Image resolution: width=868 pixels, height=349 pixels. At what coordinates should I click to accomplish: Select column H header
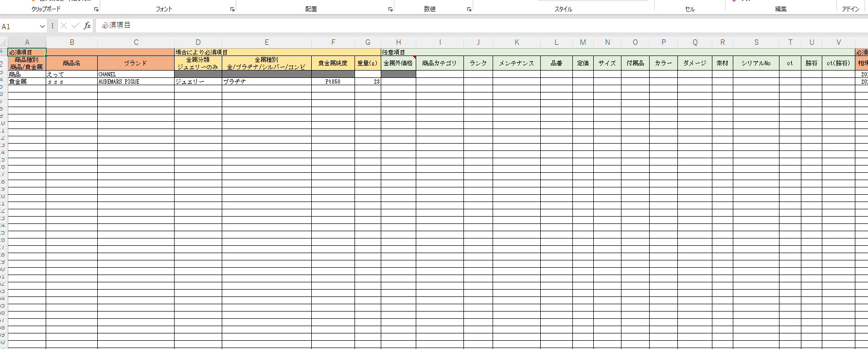[x=398, y=42]
